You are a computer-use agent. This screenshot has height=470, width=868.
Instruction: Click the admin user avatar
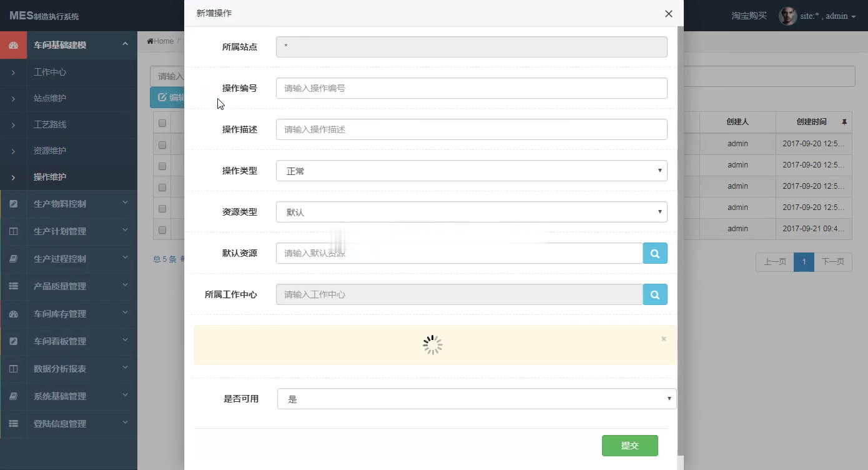[x=787, y=16]
